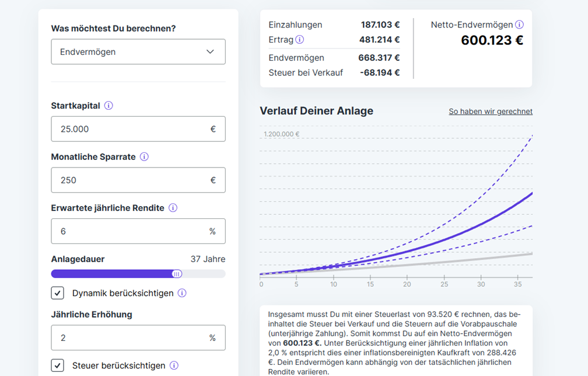Show the Ertrag info tooltip

[x=300, y=40]
